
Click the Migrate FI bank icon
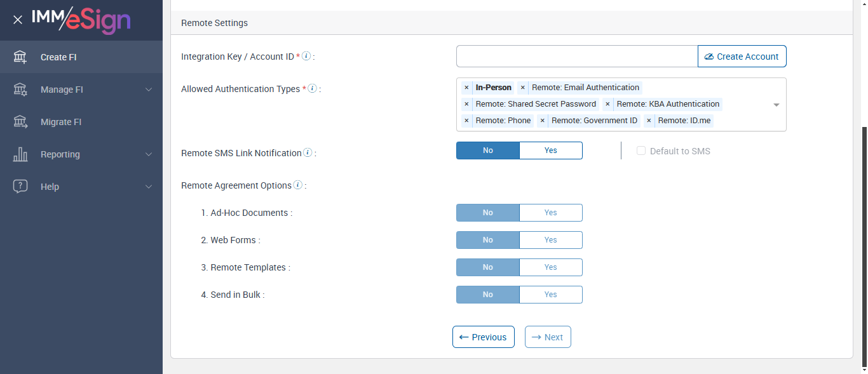click(20, 122)
